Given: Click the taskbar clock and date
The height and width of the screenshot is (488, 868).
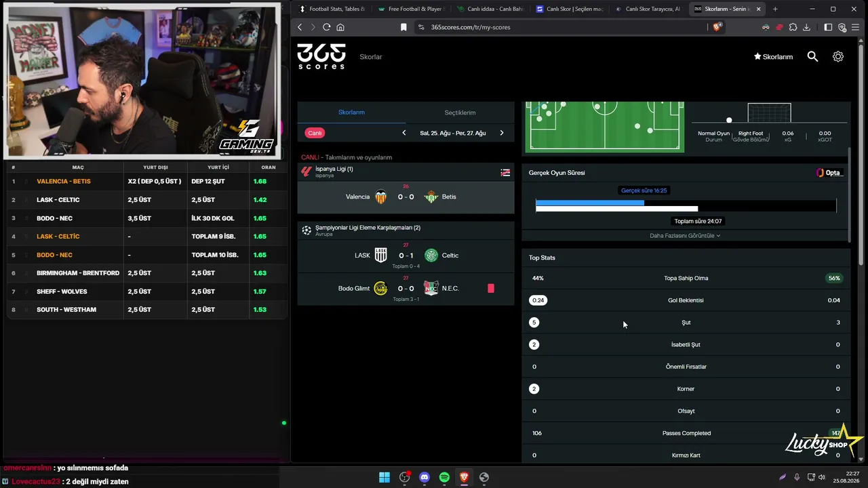Looking at the screenshot, I should click(847, 477).
